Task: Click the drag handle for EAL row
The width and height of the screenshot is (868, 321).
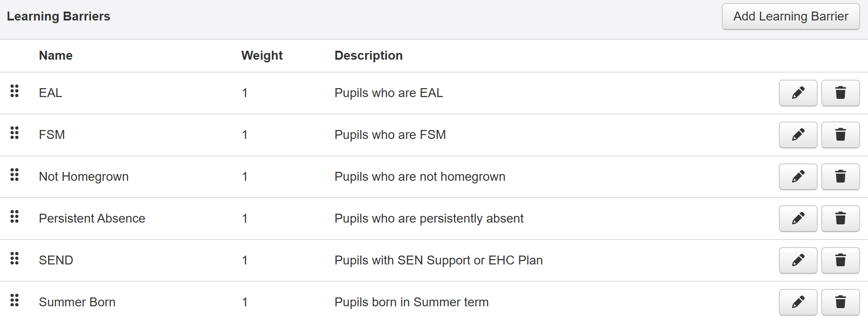Action: pyautogui.click(x=15, y=91)
